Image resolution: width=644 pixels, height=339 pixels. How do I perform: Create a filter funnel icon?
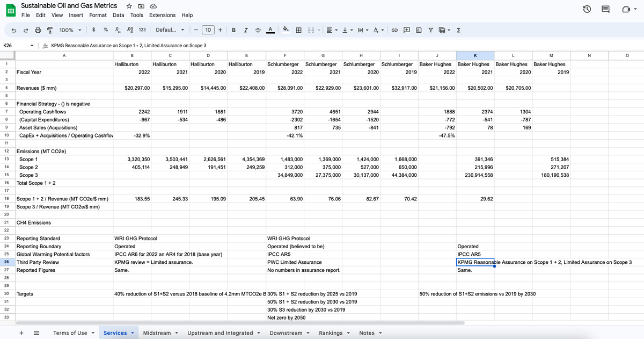(x=431, y=31)
